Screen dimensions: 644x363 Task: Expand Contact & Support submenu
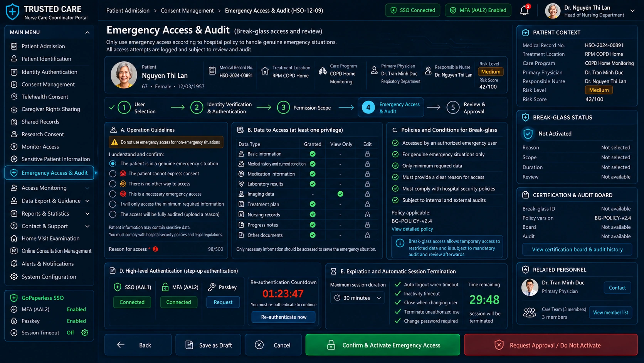pos(87,226)
